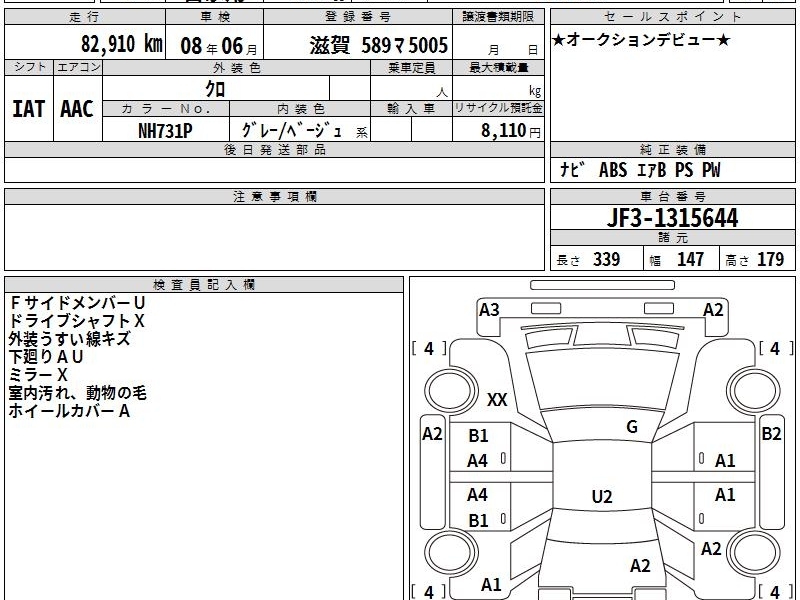Click the U2 mark on the roof
The width and height of the screenshot is (800, 600).
(x=602, y=496)
